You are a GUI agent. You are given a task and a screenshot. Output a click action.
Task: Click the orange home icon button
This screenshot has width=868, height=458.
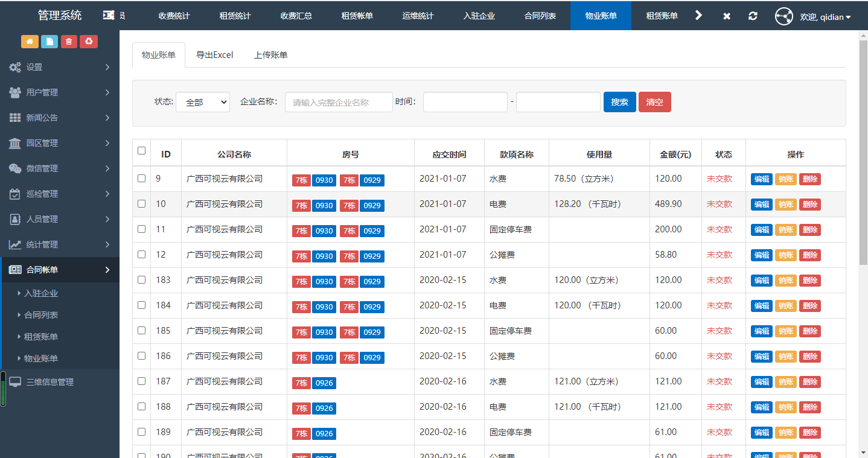(30, 42)
